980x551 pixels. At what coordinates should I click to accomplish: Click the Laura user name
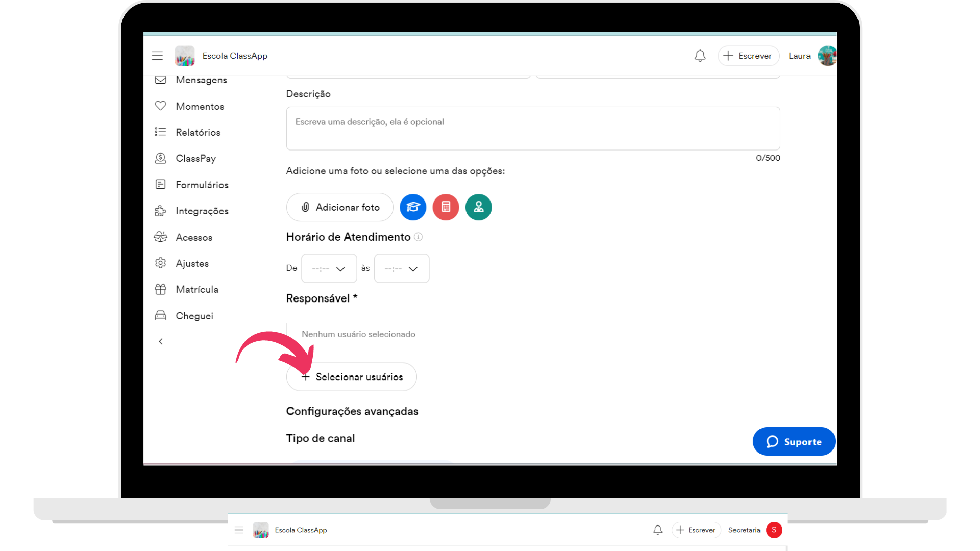tap(799, 56)
